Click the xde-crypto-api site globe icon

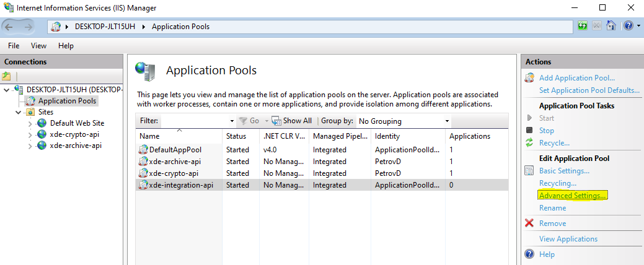[x=42, y=134]
